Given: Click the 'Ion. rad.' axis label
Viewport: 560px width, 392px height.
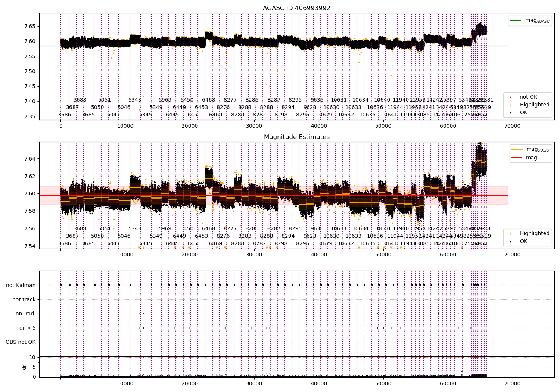Looking at the screenshot, I should pos(25,314).
